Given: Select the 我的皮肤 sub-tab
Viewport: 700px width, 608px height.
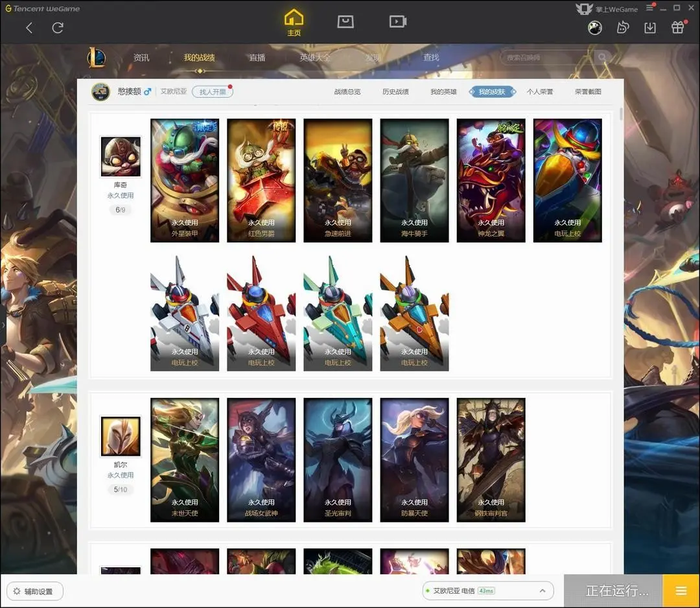Looking at the screenshot, I should 492,92.
